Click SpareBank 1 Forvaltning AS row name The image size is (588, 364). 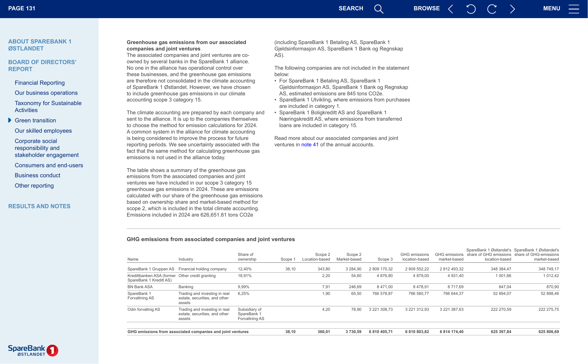click(x=141, y=296)
